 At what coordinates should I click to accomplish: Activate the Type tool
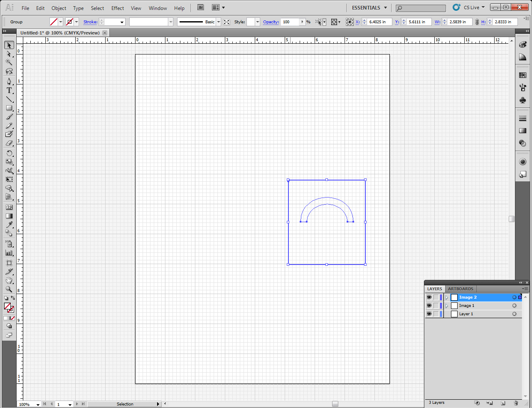(9, 90)
